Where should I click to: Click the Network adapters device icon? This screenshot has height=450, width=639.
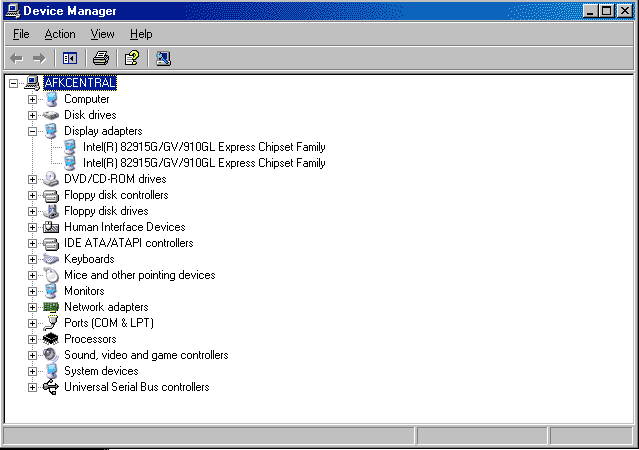[x=51, y=307]
